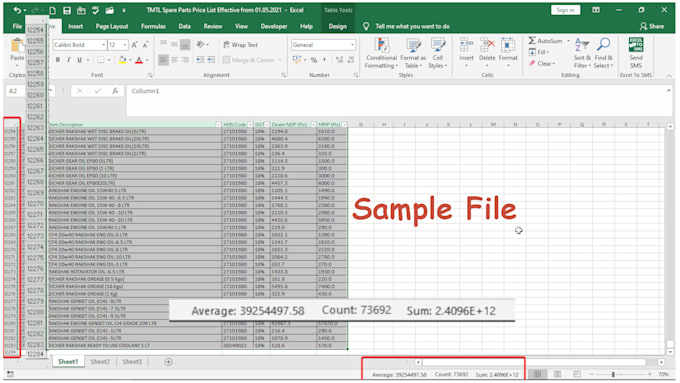
Task: Open the Item Description column filter arrow
Action: (x=218, y=124)
